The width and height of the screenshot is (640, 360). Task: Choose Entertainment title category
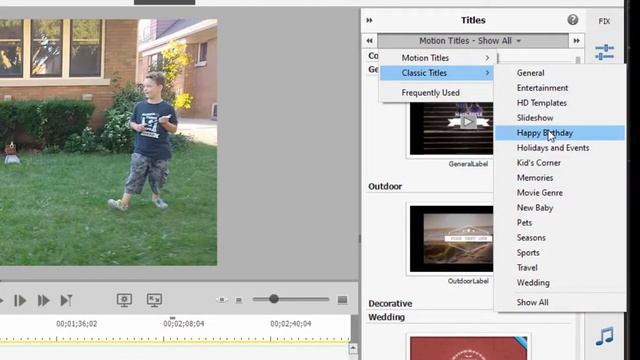pyautogui.click(x=560, y=88)
